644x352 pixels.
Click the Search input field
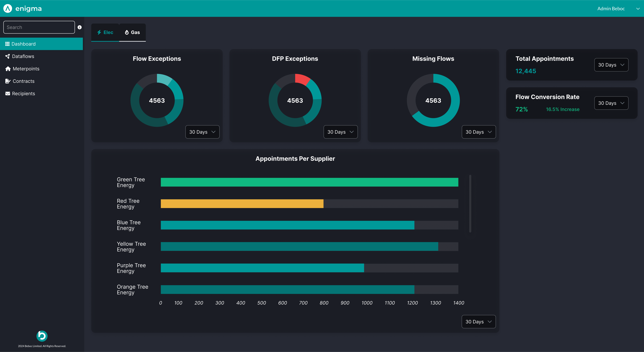(39, 27)
